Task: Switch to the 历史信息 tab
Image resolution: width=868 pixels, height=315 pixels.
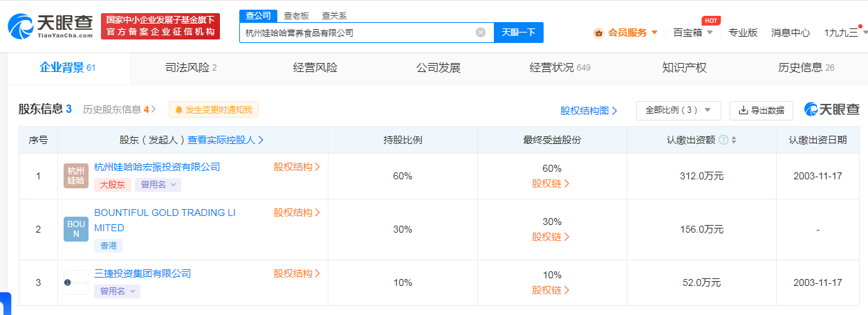Action: tap(806, 68)
